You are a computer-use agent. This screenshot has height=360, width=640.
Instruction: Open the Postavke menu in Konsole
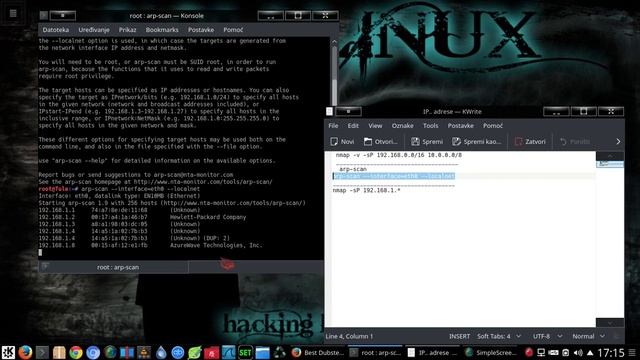click(201, 30)
